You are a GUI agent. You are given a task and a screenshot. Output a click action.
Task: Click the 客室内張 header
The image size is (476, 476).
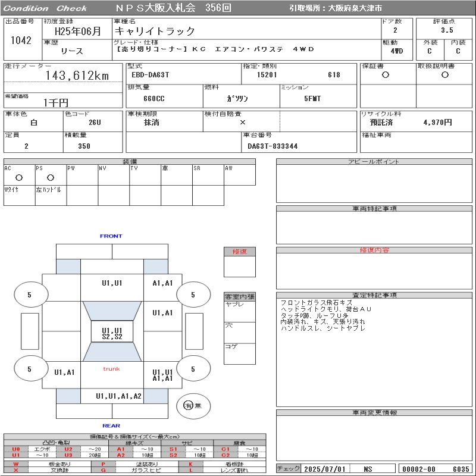[240, 296]
